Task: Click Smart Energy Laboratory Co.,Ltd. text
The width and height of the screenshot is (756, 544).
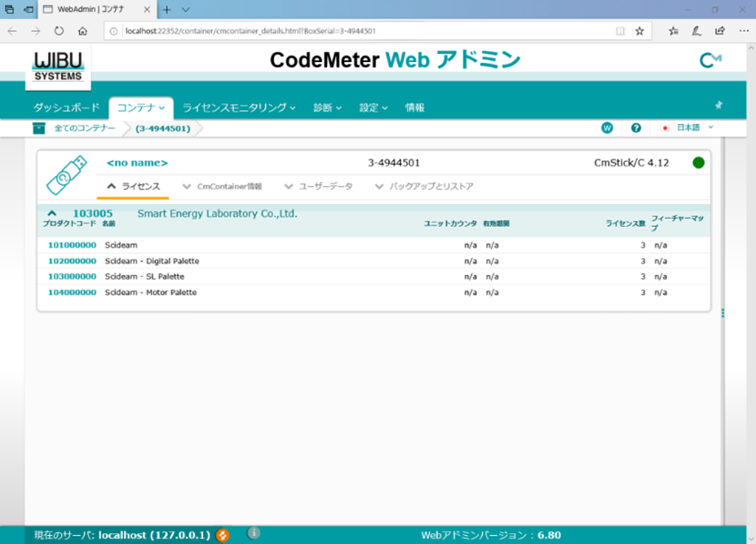Action: tap(218, 213)
